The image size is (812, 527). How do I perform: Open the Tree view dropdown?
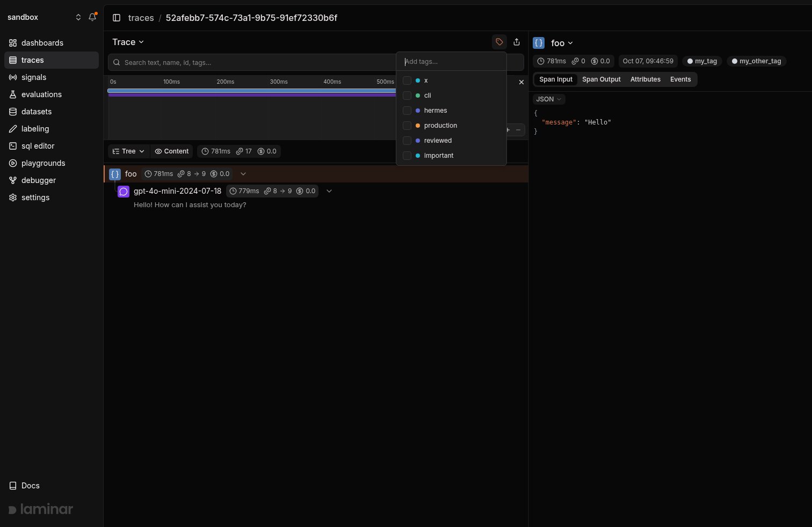[x=129, y=151]
